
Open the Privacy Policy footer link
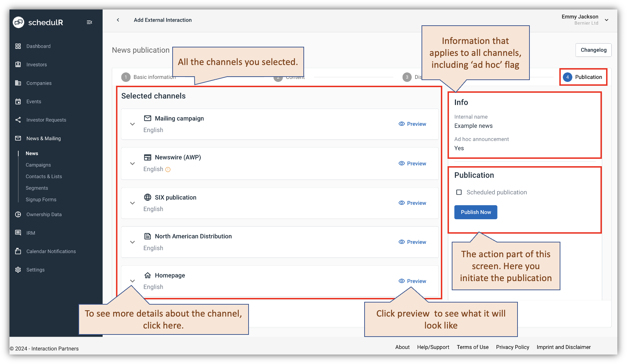tap(512, 347)
